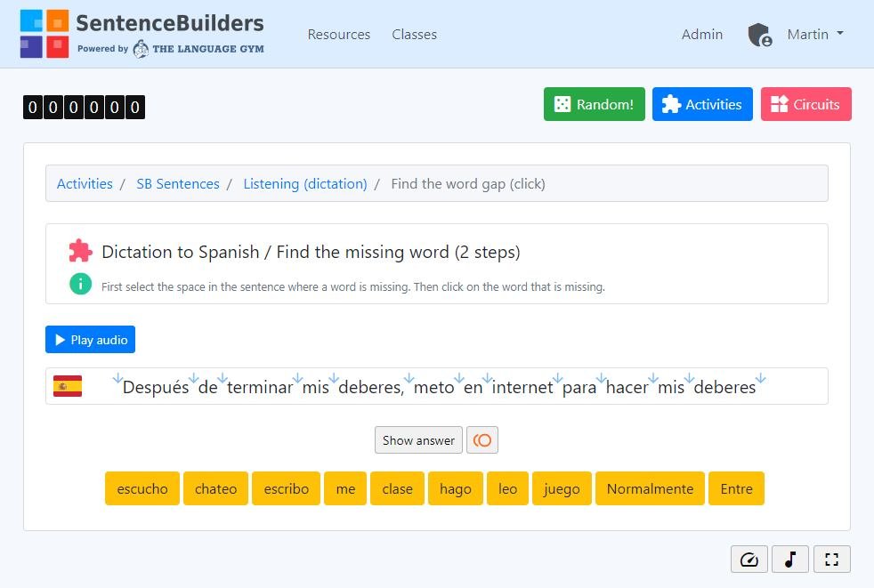This screenshot has height=588, width=874.
Task: Select the gap between hacer and mis
Action: pyautogui.click(x=653, y=379)
